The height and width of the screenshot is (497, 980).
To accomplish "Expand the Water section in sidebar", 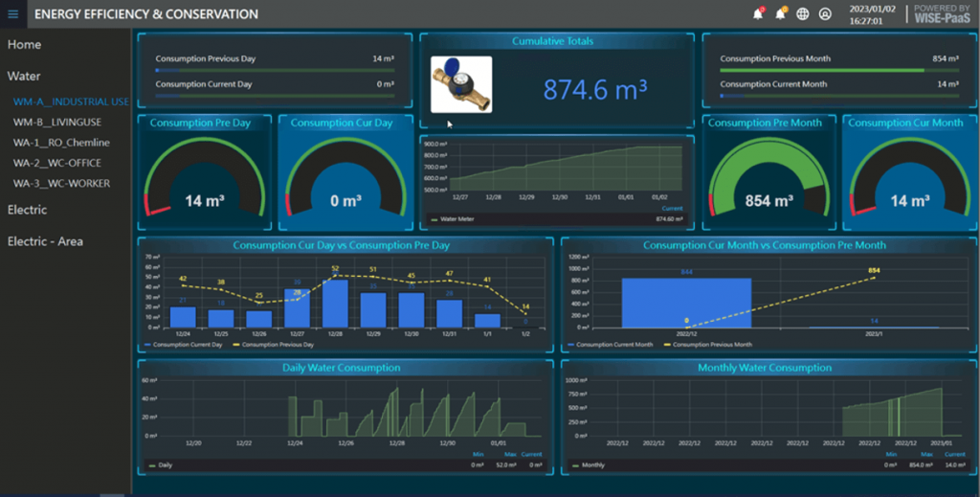I will tap(24, 76).
